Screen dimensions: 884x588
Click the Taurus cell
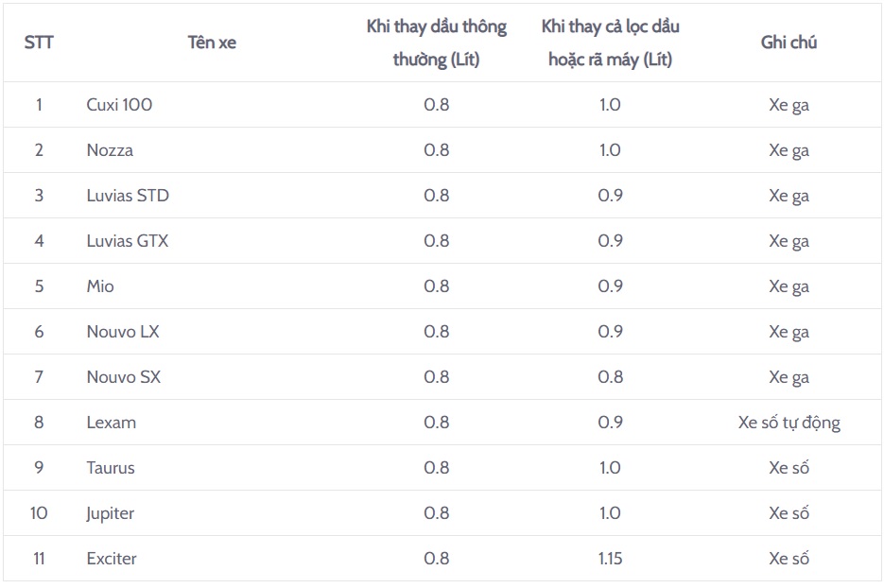[111, 468]
